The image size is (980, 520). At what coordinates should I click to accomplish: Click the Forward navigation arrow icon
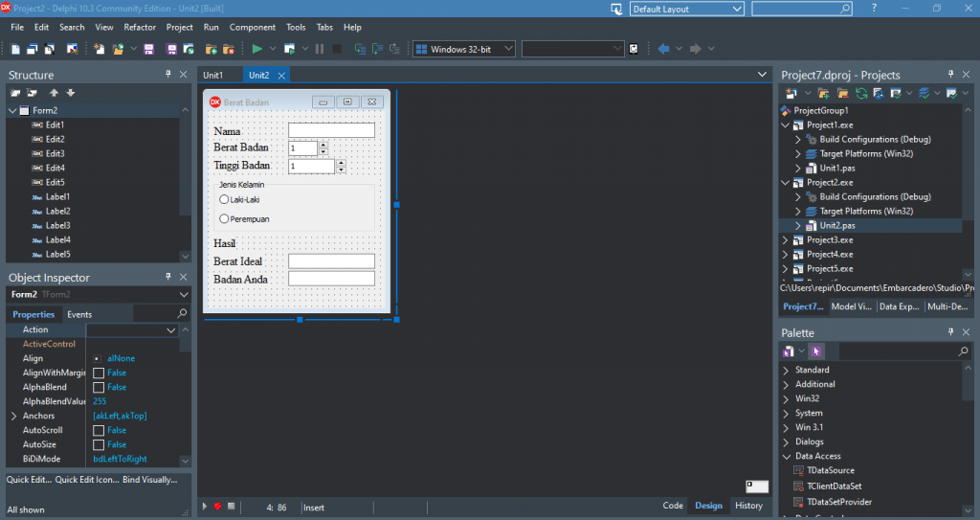[x=695, y=49]
